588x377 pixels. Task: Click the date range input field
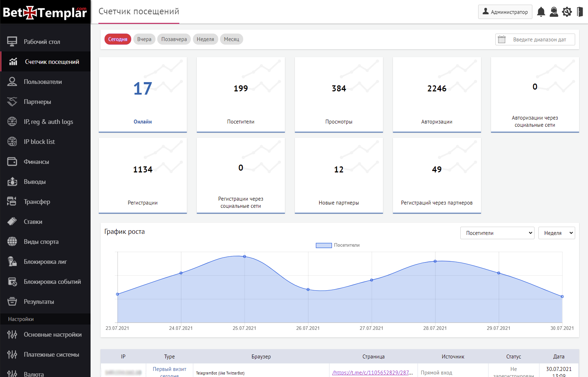click(540, 40)
